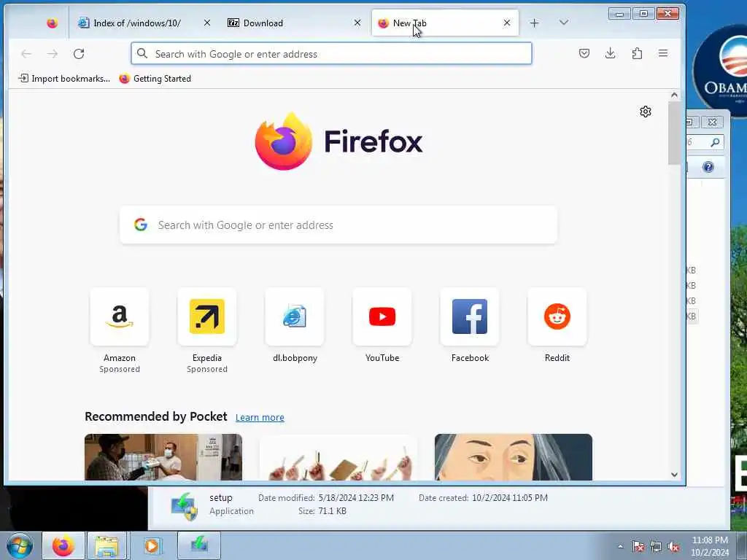This screenshot has width=747, height=560.
Task: Open a new tab with plus button
Action: 535,23
